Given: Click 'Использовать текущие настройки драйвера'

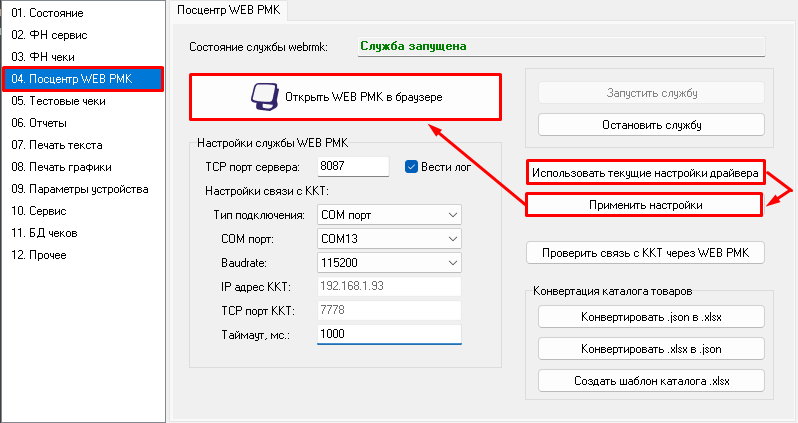Looking at the screenshot, I should [x=645, y=173].
